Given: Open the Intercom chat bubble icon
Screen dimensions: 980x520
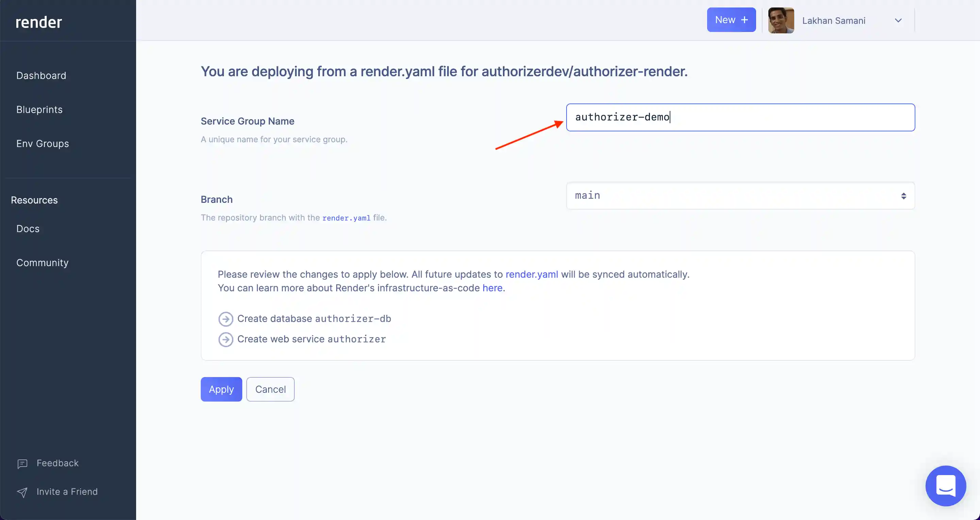Looking at the screenshot, I should point(945,486).
